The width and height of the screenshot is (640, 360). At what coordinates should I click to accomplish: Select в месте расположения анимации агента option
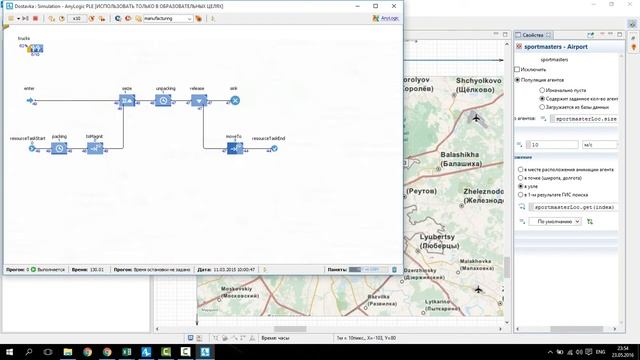[x=520, y=169]
